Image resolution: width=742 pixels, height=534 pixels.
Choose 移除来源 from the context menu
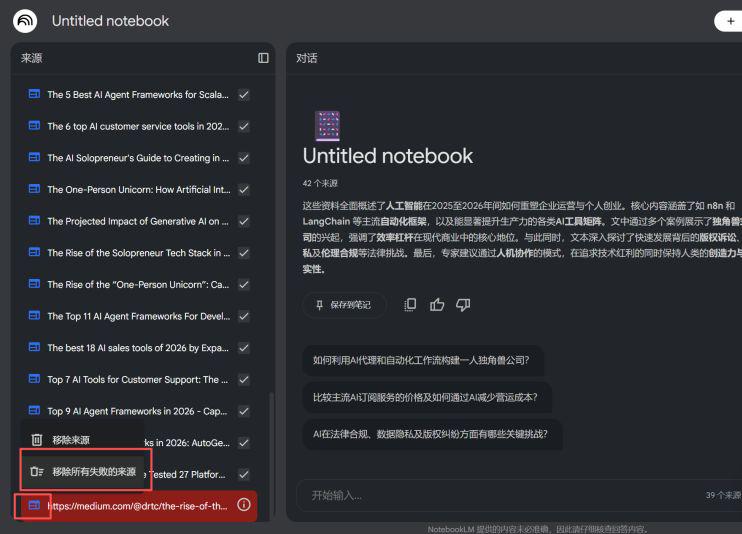coord(82,440)
